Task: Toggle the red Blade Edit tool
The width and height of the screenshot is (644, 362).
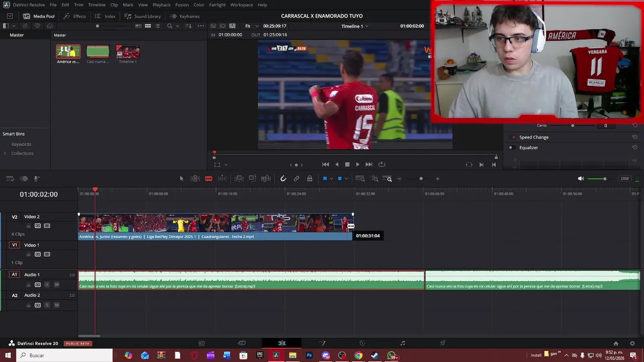Action: click(208, 178)
